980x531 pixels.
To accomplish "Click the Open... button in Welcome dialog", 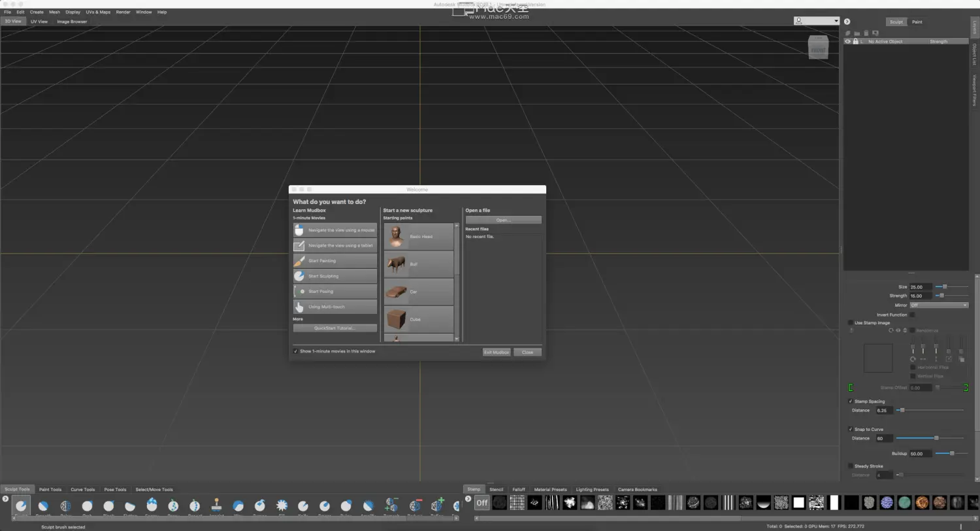I will pyautogui.click(x=503, y=220).
